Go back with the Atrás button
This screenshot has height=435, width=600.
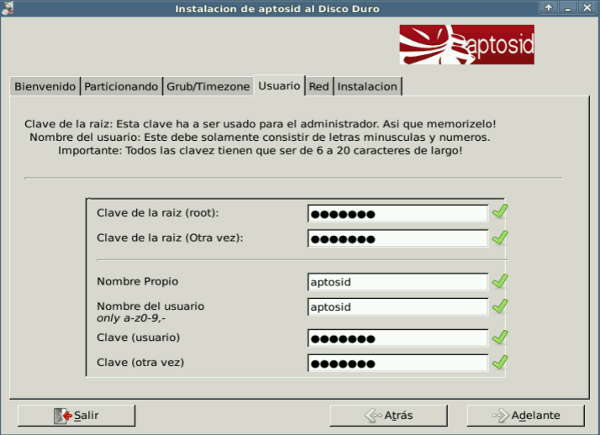click(392, 415)
